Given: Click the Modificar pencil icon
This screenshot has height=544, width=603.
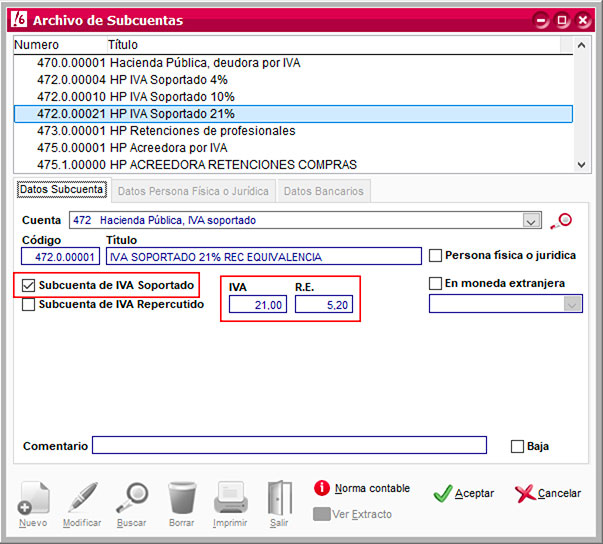Looking at the screenshot, I should point(82,497).
